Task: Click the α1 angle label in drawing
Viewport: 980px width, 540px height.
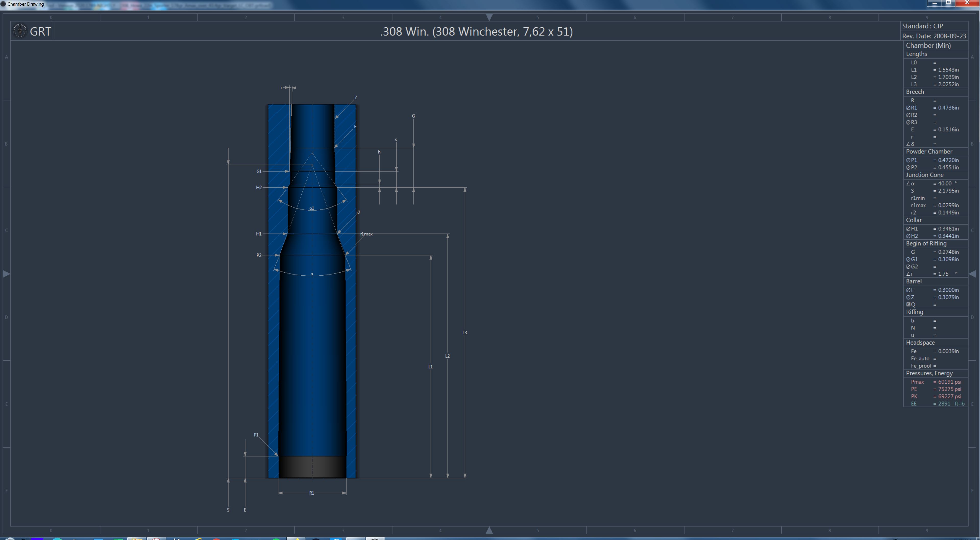Action: tap(312, 208)
